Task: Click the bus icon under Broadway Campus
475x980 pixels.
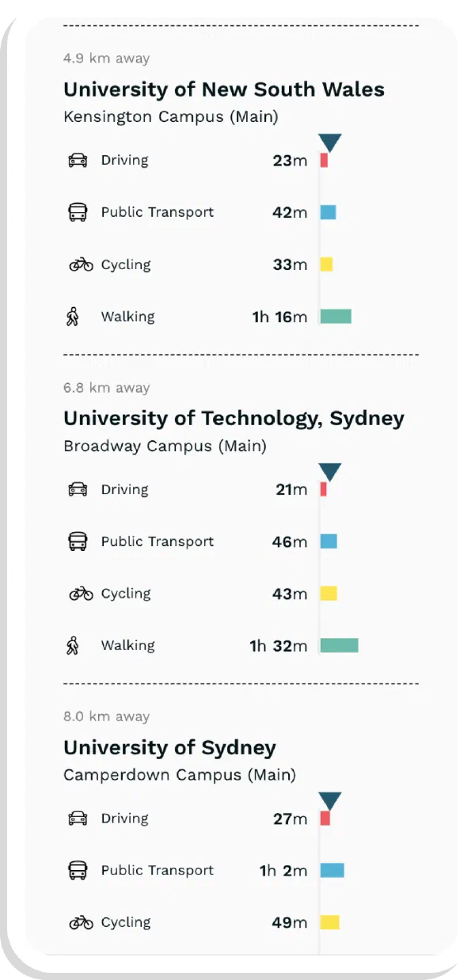Action: coord(78,541)
